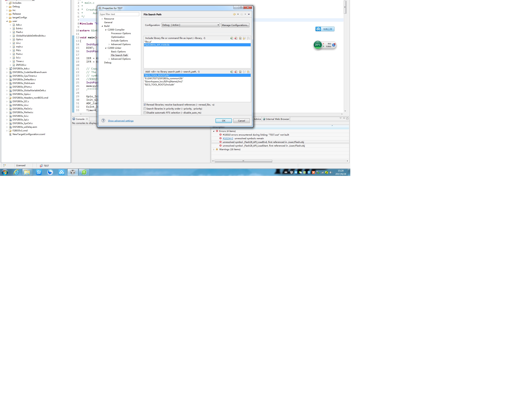532x397 pixels.
Task: Expand the Warnings (16 items) group
Action: click(x=214, y=149)
